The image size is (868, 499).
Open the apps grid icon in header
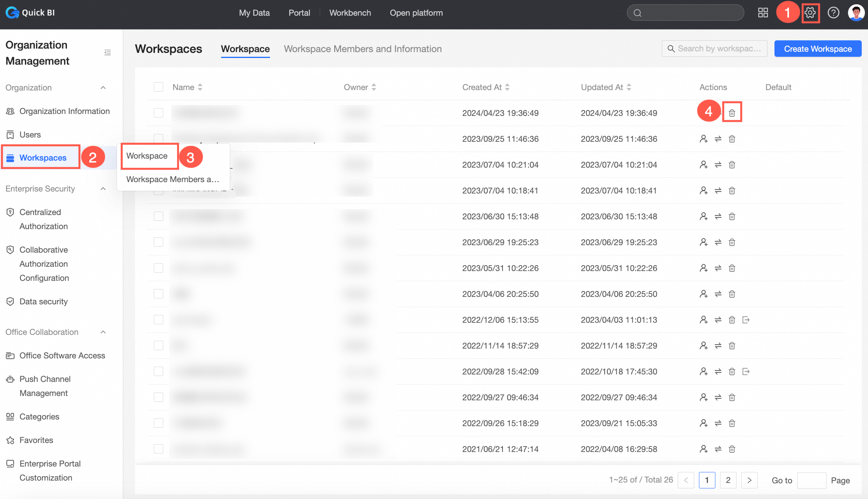coord(763,13)
